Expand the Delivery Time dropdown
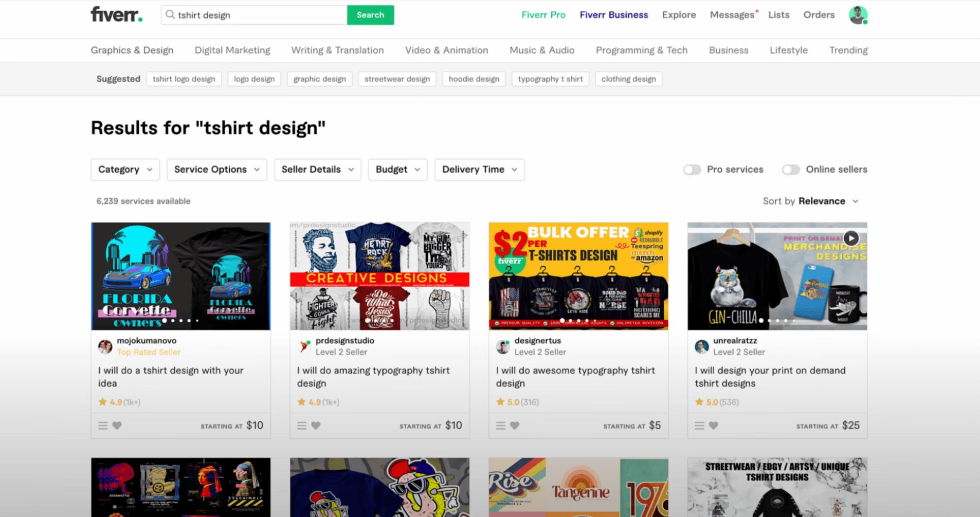The image size is (980, 517). click(x=479, y=170)
